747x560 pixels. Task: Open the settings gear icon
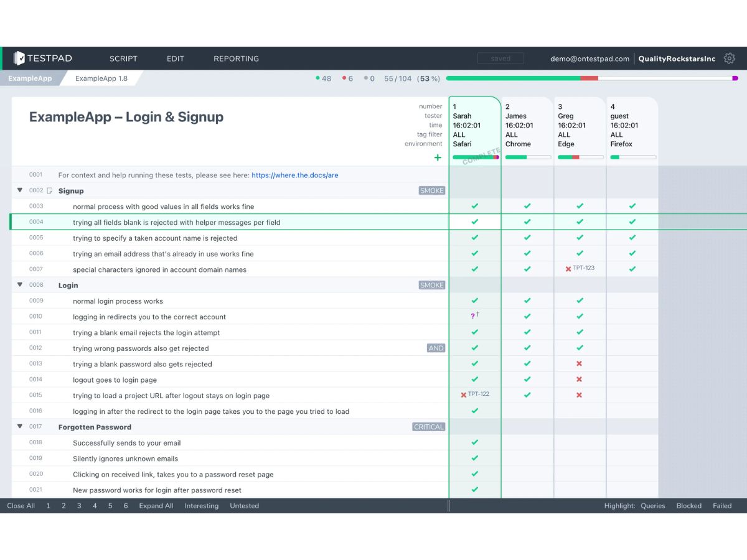[730, 58]
